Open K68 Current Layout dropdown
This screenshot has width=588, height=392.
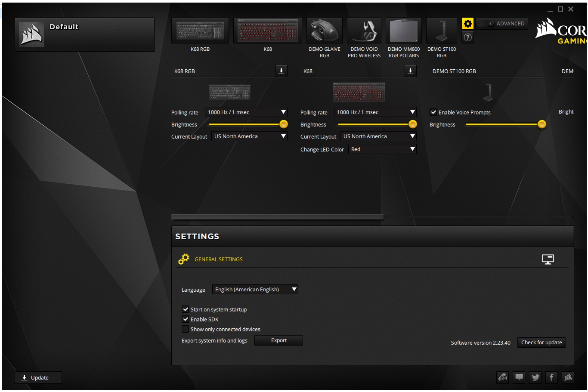pos(378,136)
